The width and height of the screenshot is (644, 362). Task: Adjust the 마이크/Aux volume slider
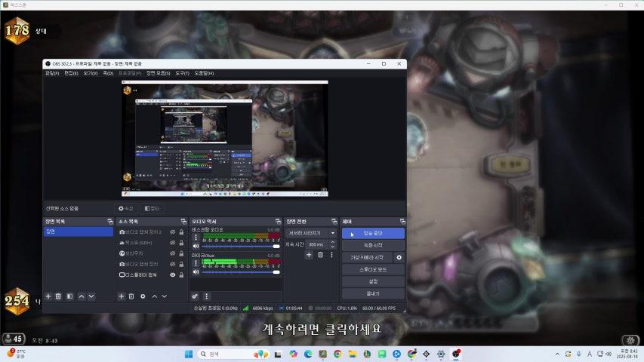[241, 271]
